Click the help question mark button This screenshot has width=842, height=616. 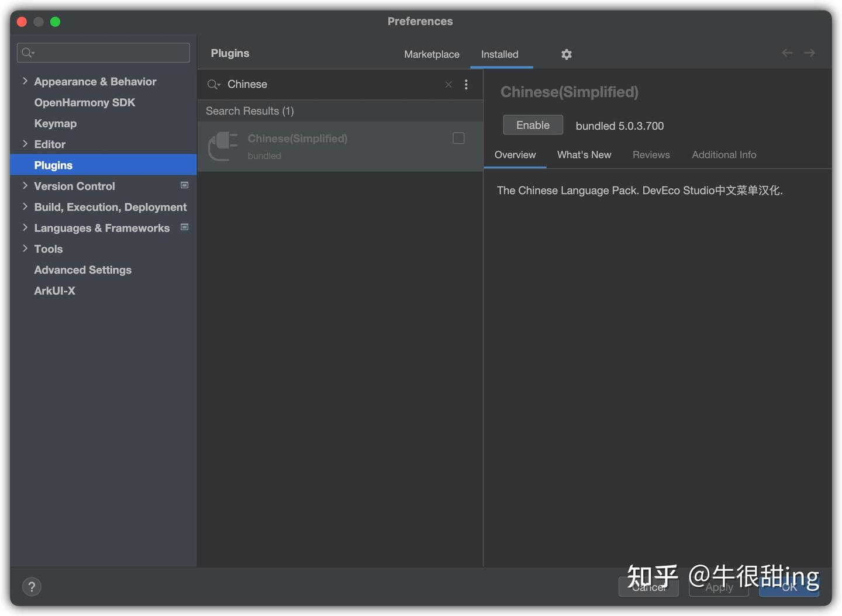[x=32, y=586]
